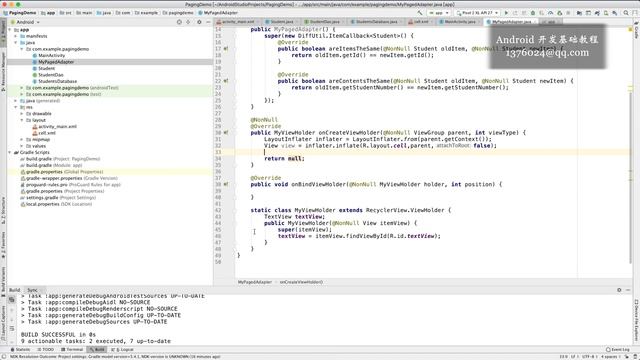This screenshot has width=640, height=360.
Task: Expand the mipmap folder
Action: point(22,140)
